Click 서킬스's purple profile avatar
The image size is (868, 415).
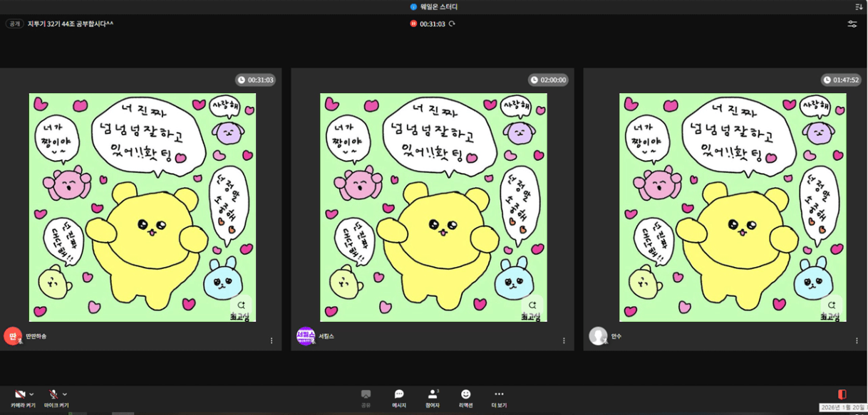click(306, 336)
